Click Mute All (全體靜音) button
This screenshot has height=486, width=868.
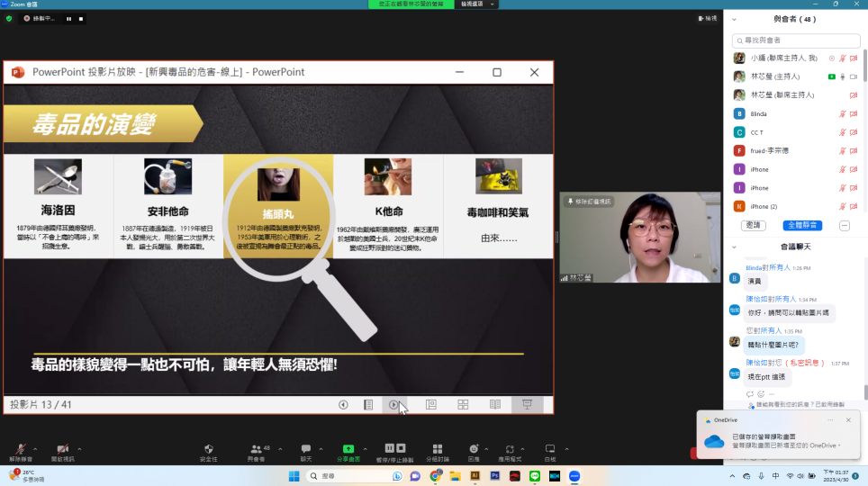[x=802, y=225]
